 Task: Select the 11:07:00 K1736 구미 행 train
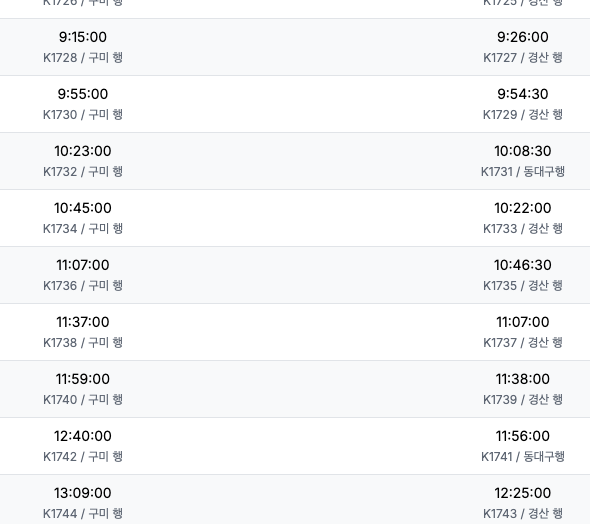pos(83,275)
